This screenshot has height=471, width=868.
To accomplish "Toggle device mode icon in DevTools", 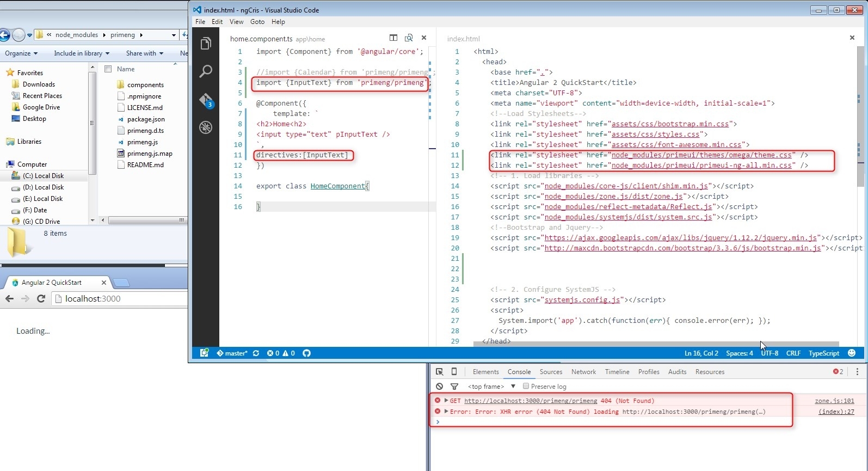I will [x=454, y=371].
